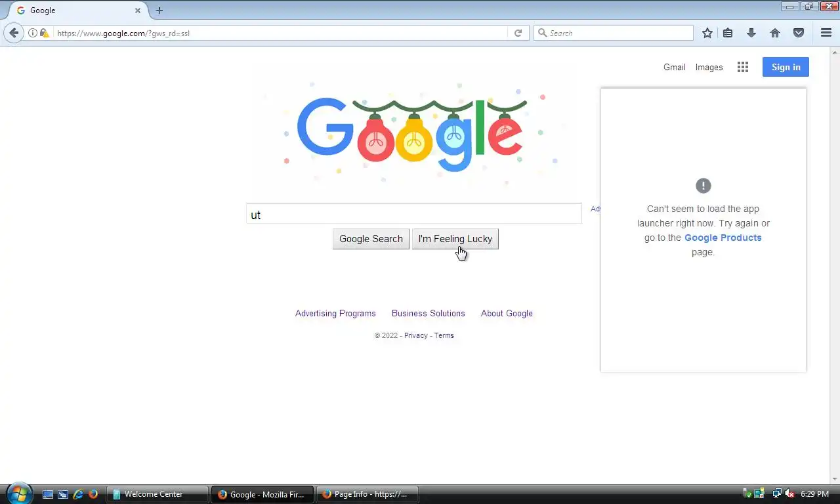Open the downloads arrow icon
This screenshot has width=840, height=504.
[751, 33]
